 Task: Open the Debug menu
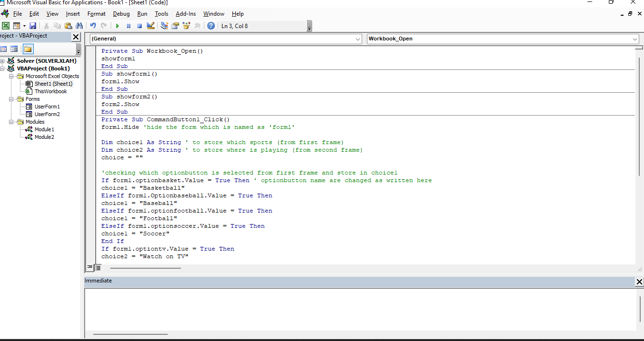pos(121,14)
